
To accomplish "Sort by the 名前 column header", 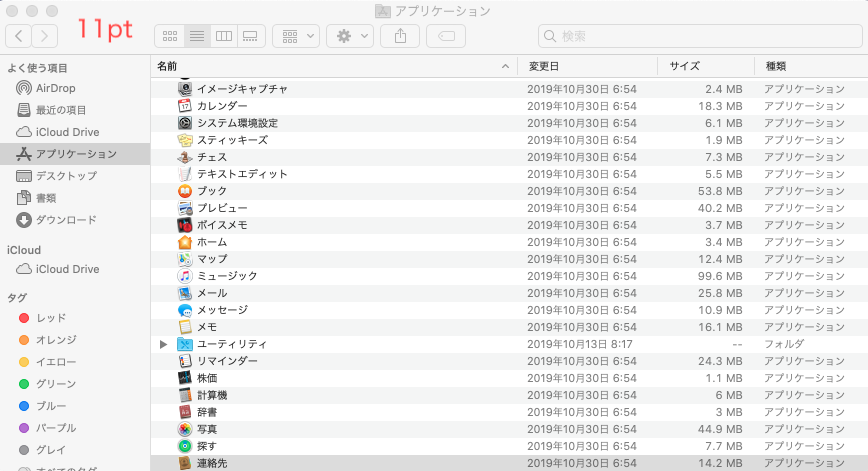I will pyautogui.click(x=334, y=66).
